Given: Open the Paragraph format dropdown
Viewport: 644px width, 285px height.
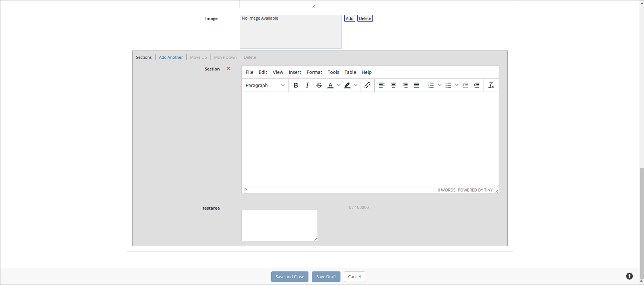Looking at the screenshot, I should coord(265,85).
